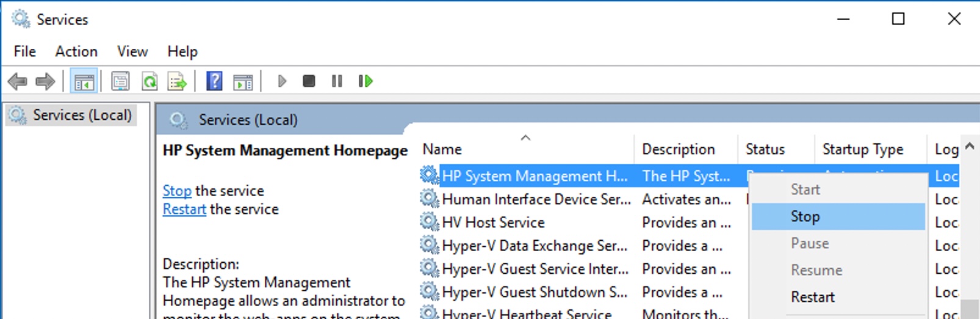Click greyed Pause in context menu
980x319 pixels.
click(x=838, y=243)
